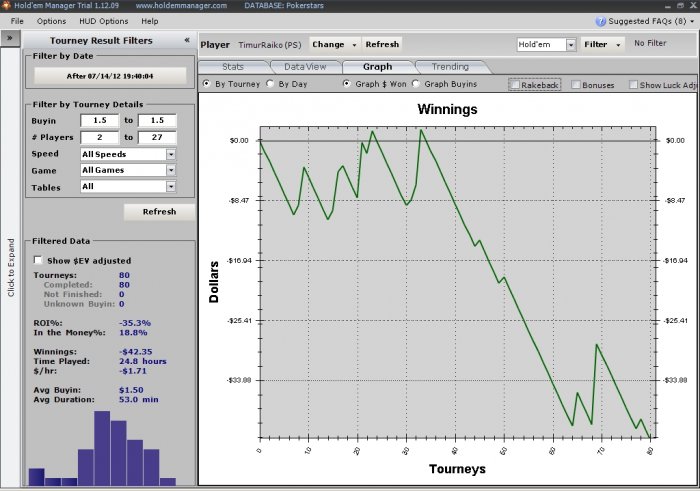Enable the Rakeback checkbox
700x491 pixels.
click(515, 85)
